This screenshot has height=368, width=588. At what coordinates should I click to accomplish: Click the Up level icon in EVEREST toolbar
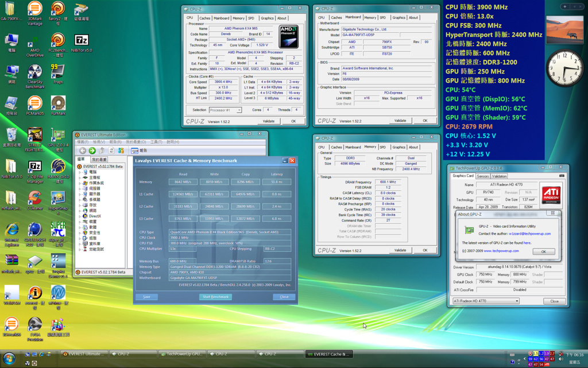102,150
